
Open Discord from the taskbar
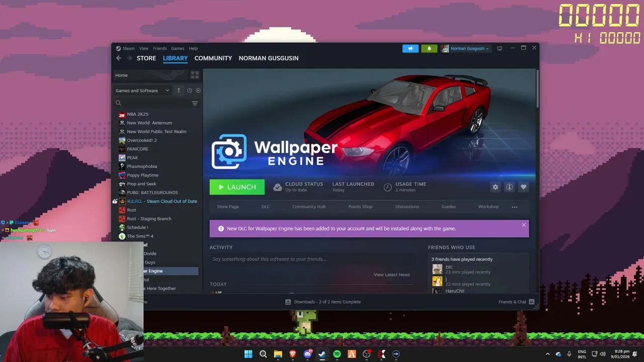coord(307,354)
